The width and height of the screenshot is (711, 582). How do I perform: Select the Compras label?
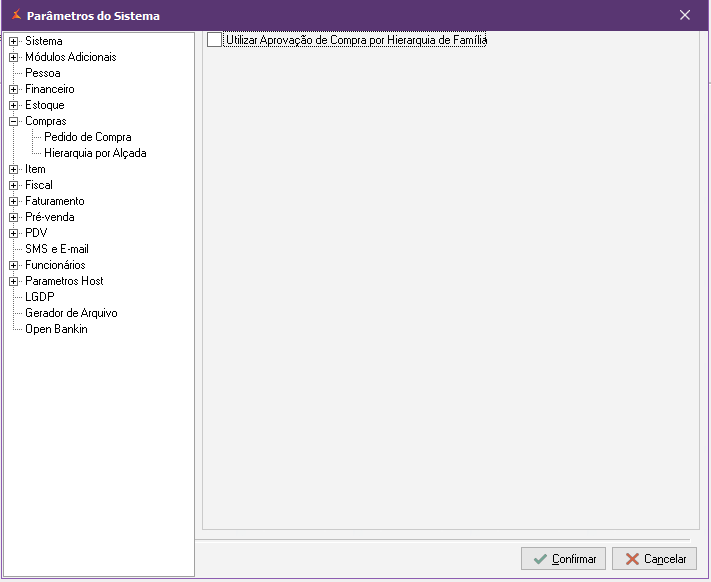pyautogui.click(x=45, y=121)
